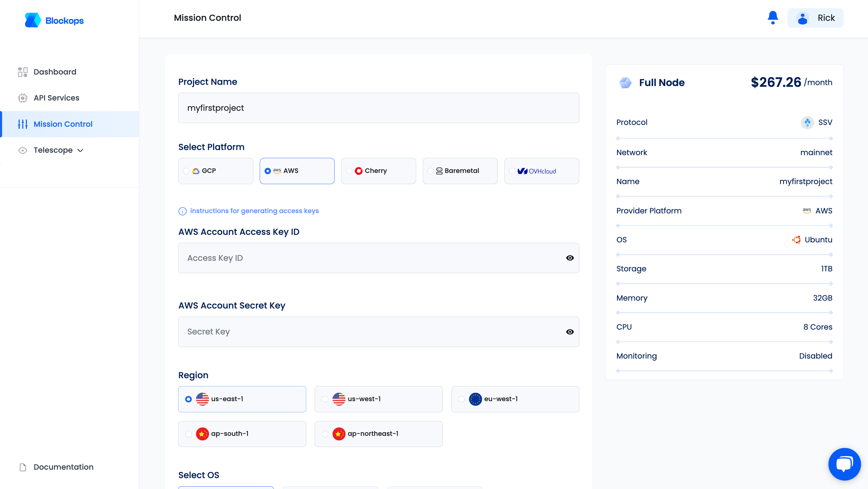This screenshot has width=868, height=489.
Task: Select the Baremetal platform radio button
Action: tap(431, 171)
